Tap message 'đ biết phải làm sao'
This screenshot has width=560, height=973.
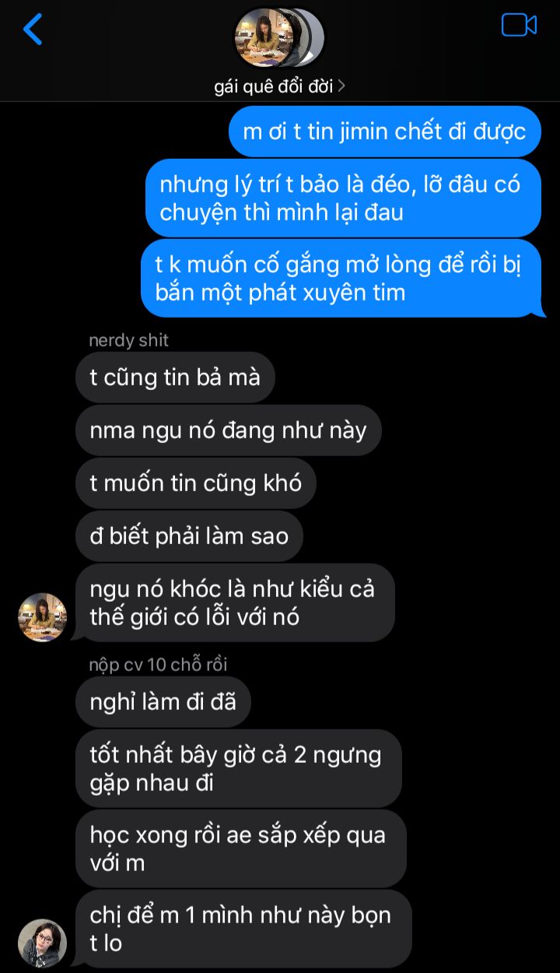(189, 536)
